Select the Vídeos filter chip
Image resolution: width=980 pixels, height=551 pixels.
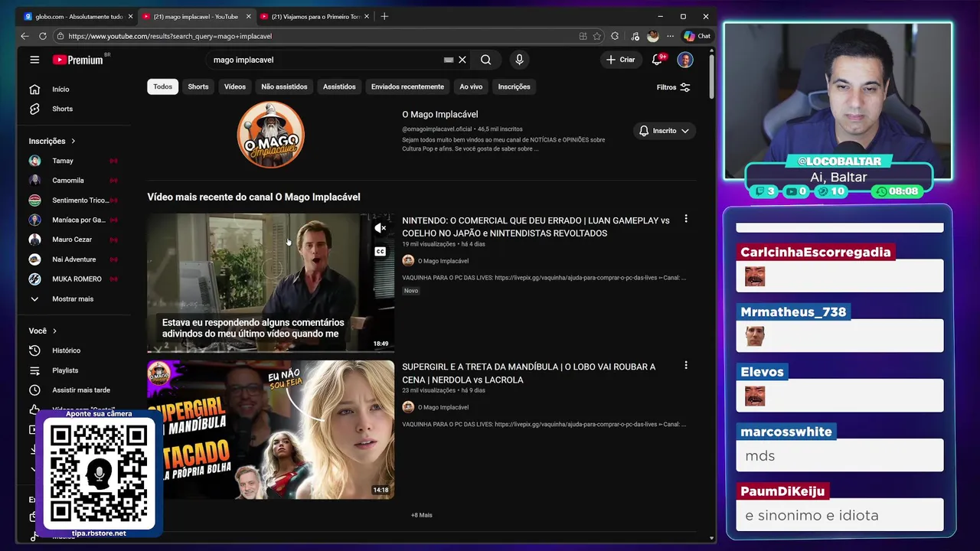click(235, 86)
